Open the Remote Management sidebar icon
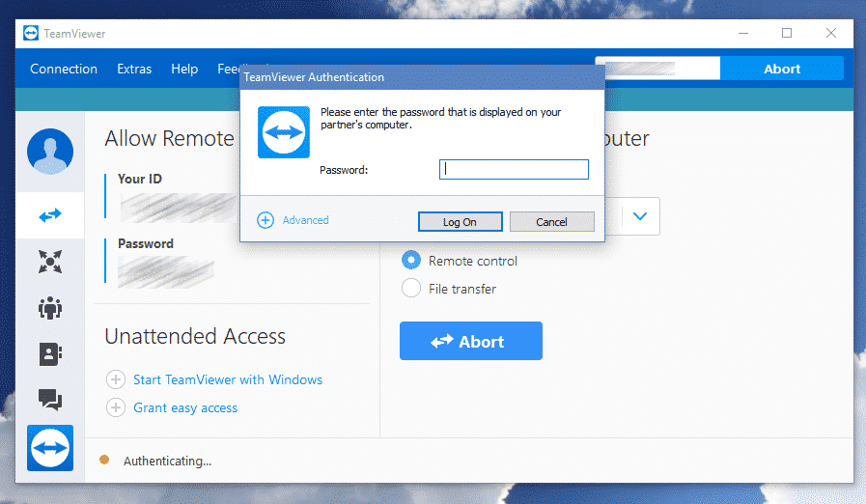The height and width of the screenshot is (504, 866). [x=49, y=262]
